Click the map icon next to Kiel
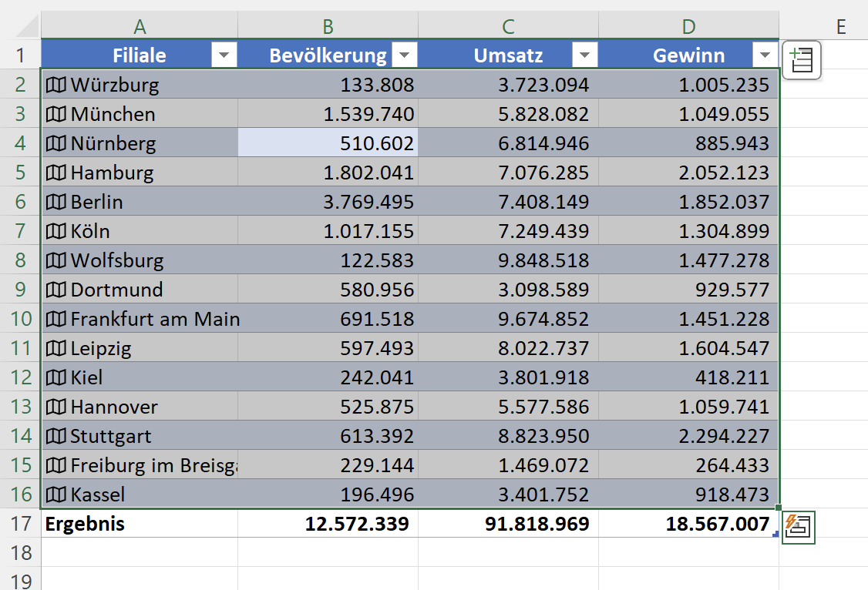This screenshot has height=590, width=868. pyautogui.click(x=56, y=377)
